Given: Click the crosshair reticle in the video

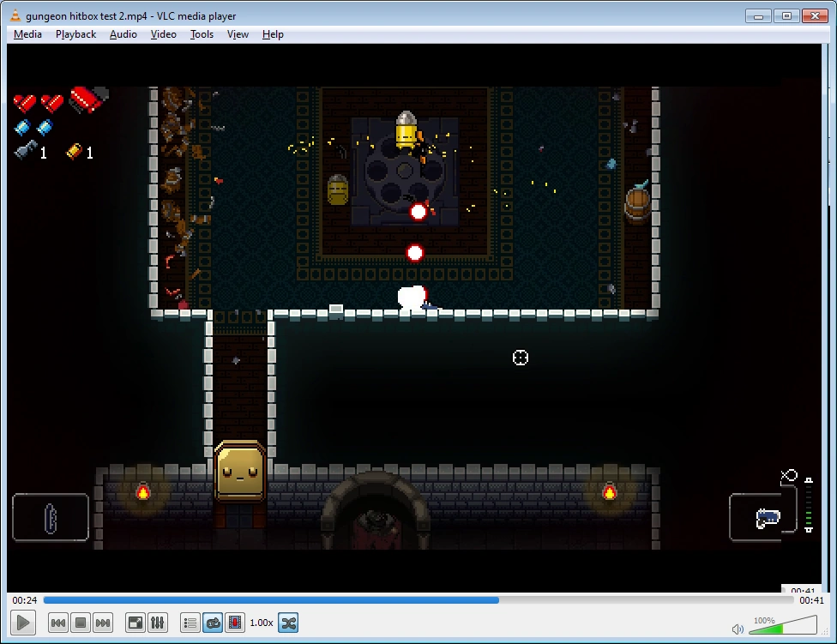Looking at the screenshot, I should pos(521,358).
